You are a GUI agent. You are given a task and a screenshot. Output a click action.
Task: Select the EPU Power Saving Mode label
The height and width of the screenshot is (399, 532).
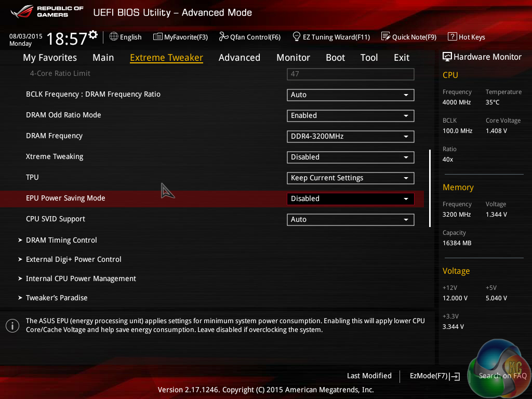click(65, 198)
